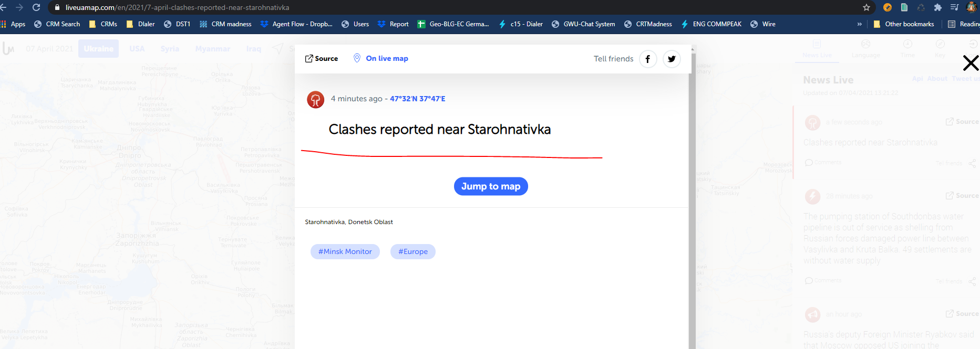Open the green spreadsheet extension icon

(x=904, y=7)
